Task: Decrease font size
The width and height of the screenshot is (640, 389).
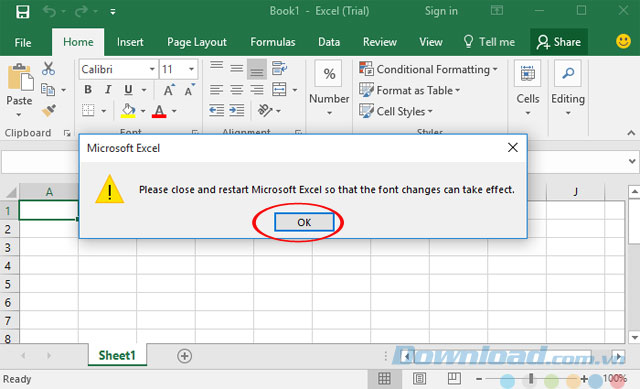Action: point(189,90)
